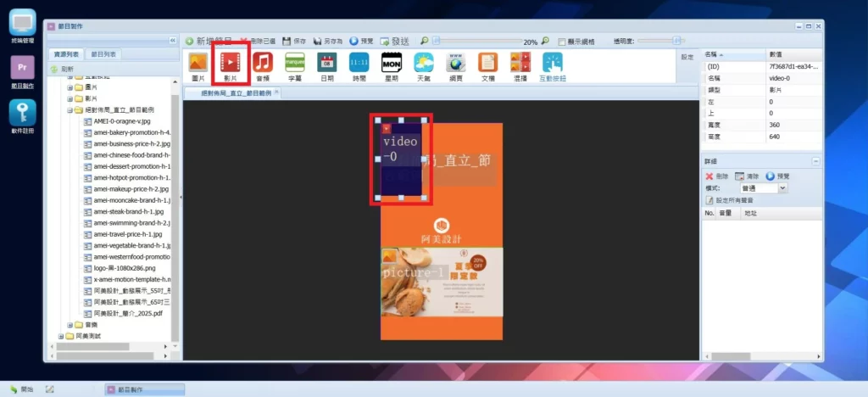
Task: Switch to the 節目列表 tab
Action: [104, 54]
